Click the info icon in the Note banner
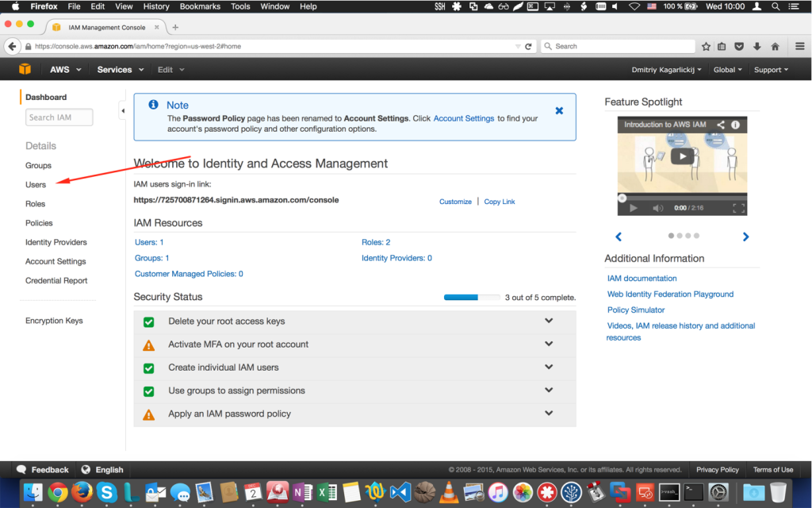Viewport: 812px width, 508px height. click(153, 105)
